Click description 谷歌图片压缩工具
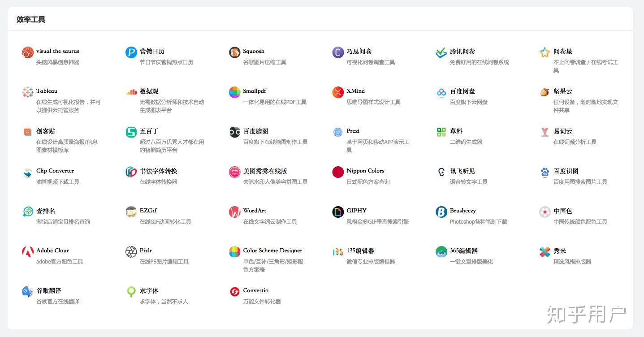Screen dimensions: 644x337 click(x=264, y=62)
